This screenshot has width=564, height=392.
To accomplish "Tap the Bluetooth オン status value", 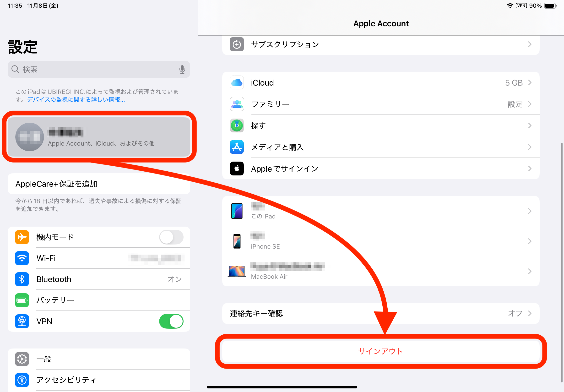I will pyautogui.click(x=175, y=279).
